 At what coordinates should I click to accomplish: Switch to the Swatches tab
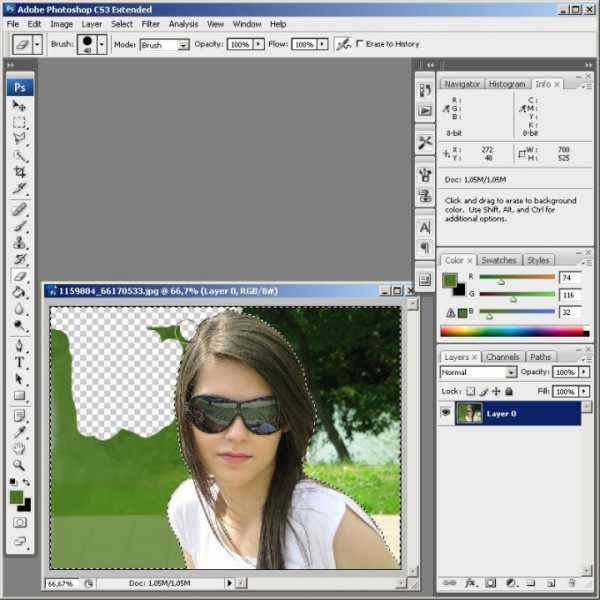point(499,260)
